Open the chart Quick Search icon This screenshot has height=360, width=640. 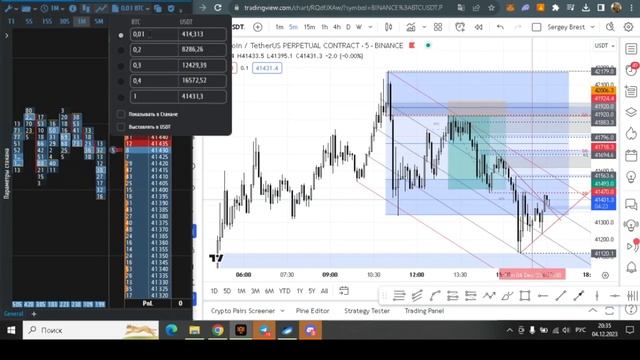610,27
